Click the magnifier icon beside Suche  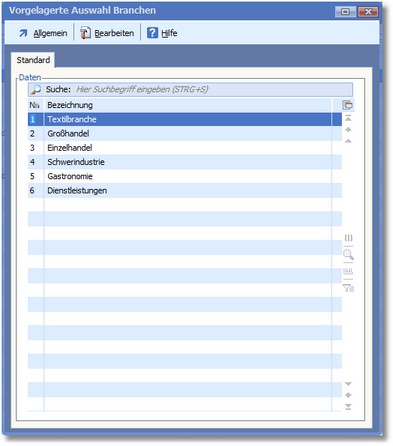pos(35,89)
